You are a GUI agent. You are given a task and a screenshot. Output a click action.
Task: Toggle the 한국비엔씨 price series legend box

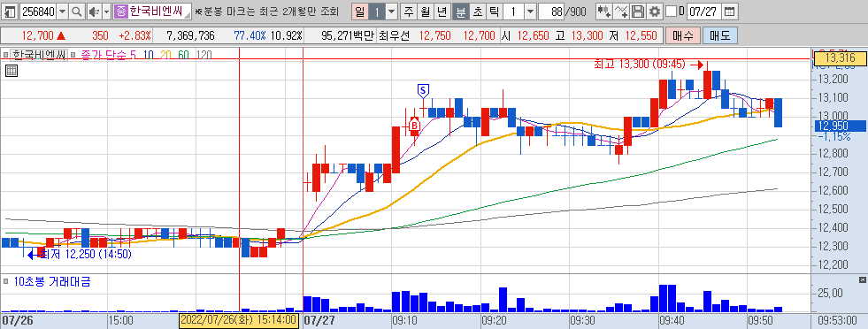[x=5, y=54]
